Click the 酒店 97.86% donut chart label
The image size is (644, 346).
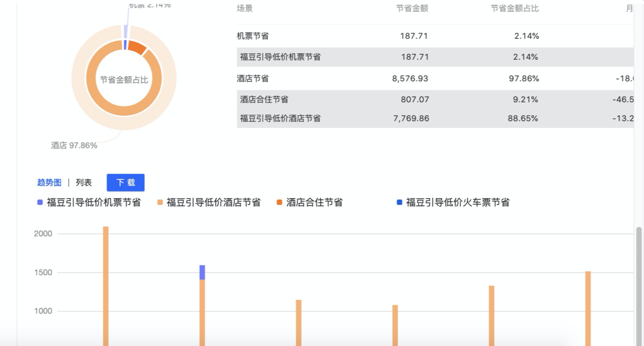(x=74, y=145)
